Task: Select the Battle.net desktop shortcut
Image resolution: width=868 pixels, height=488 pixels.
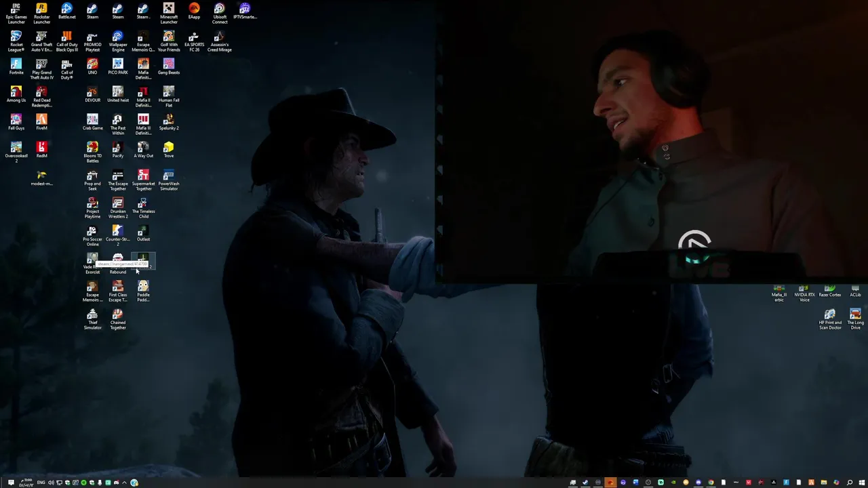Action: coord(66,12)
